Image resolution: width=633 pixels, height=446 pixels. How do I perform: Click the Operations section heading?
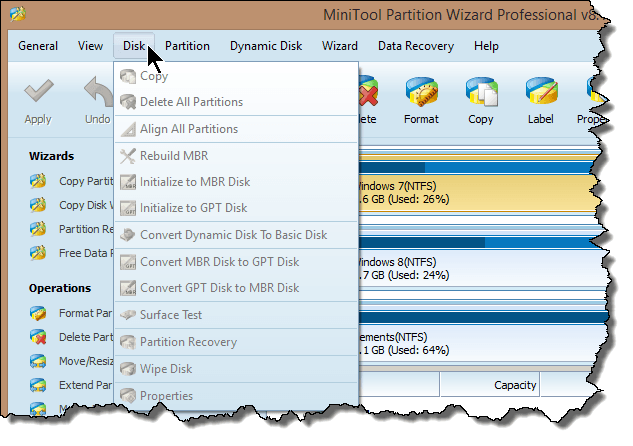60,288
